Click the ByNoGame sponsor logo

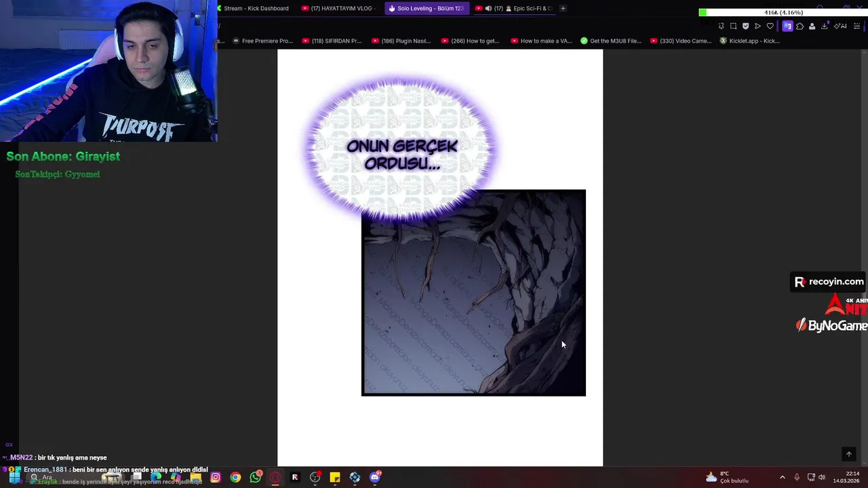(x=832, y=326)
